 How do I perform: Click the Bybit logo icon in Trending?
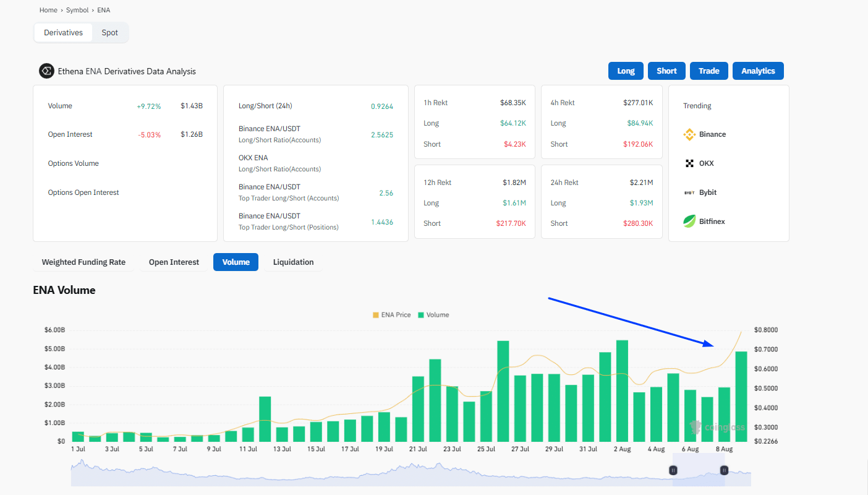click(x=689, y=192)
